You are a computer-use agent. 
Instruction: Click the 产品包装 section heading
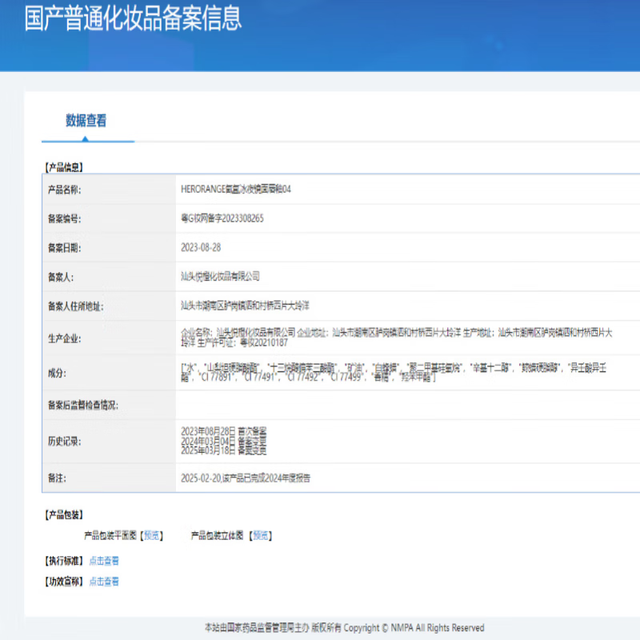64,515
